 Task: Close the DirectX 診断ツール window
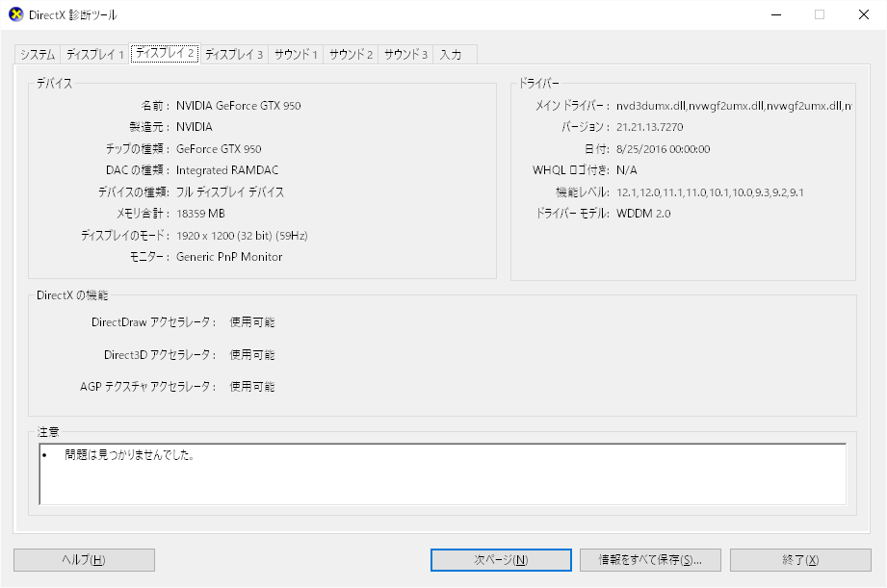tap(863, 14)
